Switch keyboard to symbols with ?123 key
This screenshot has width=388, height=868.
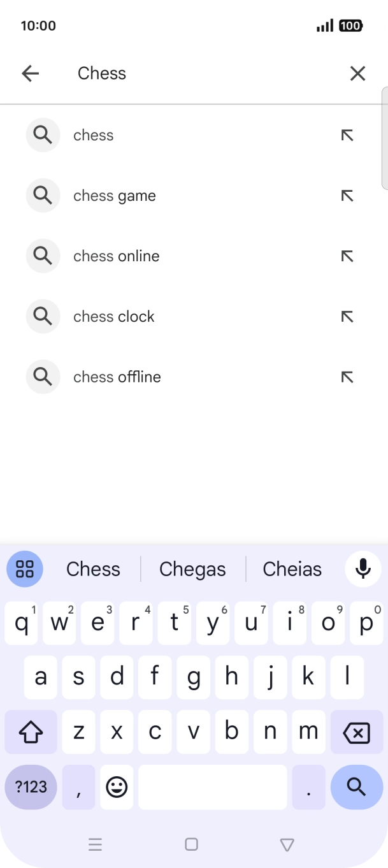tap(30, 787)
